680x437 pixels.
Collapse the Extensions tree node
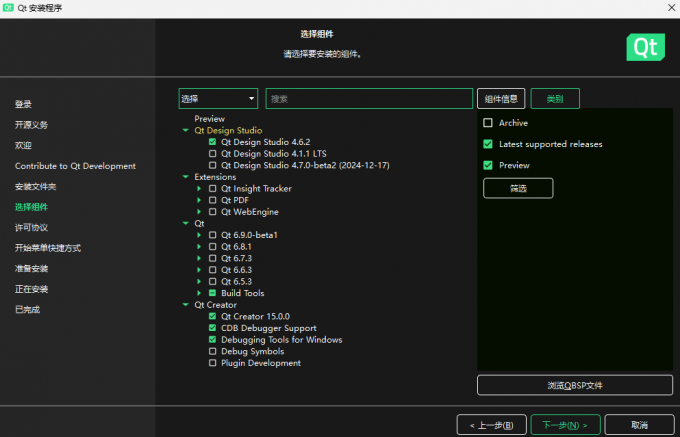pos(185,177)
